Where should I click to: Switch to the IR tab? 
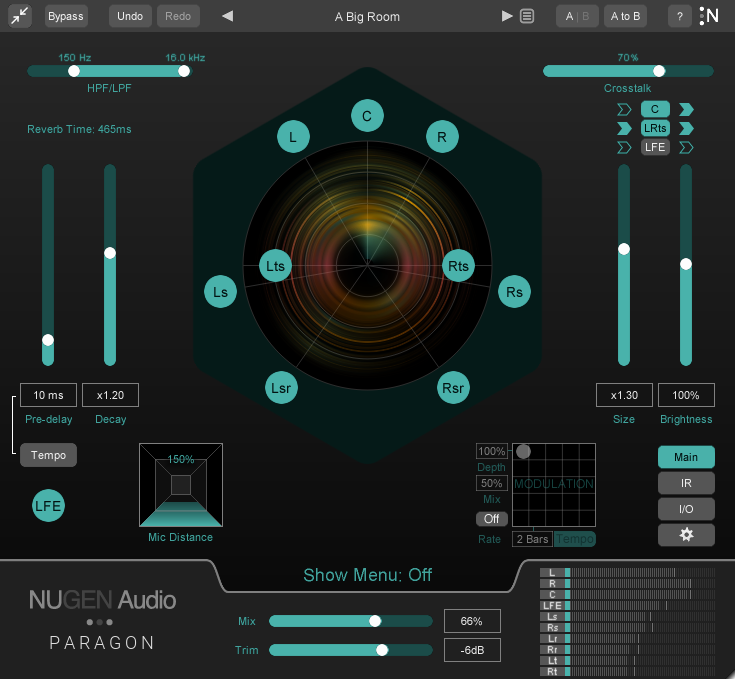coord(686,483)
